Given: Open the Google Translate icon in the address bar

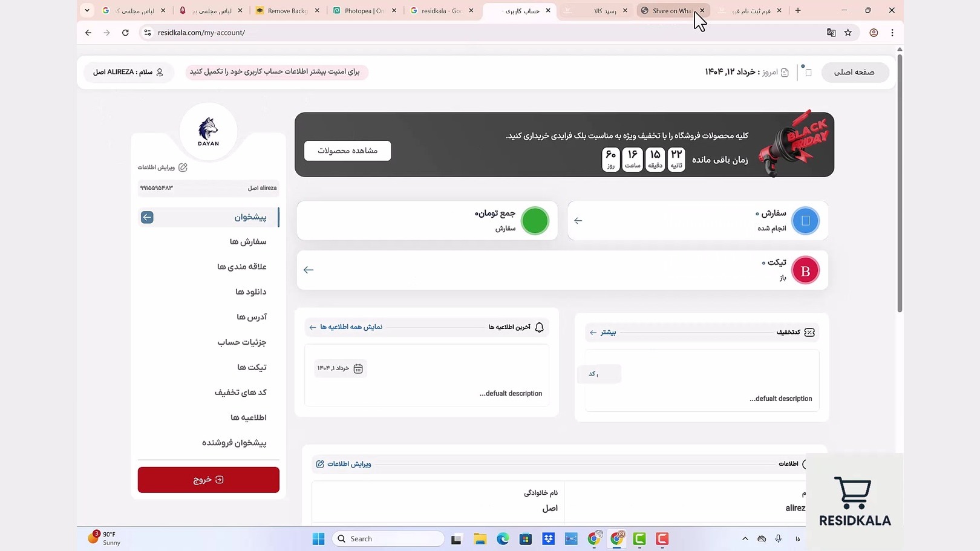Looking at the screenshot, I should tap(831, 33).
